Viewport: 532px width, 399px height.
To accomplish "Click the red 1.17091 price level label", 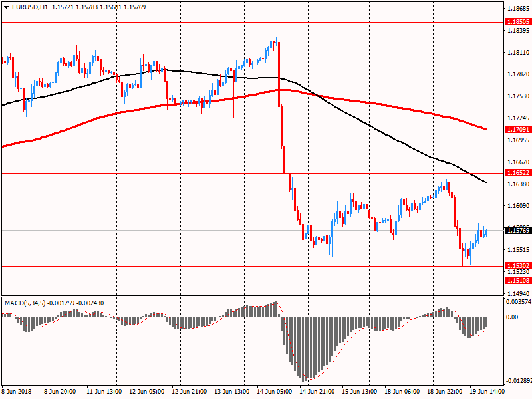I will [x=518, y=129].
